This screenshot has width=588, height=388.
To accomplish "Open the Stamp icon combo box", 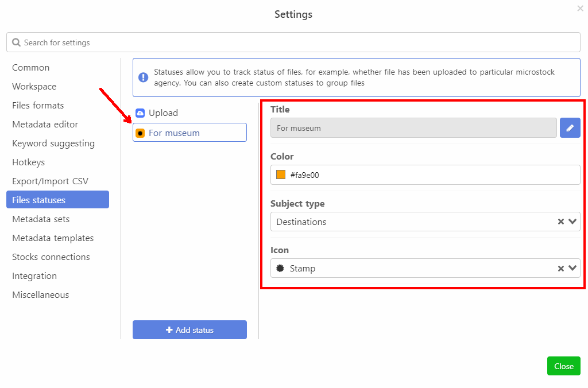I will (425, 268).
